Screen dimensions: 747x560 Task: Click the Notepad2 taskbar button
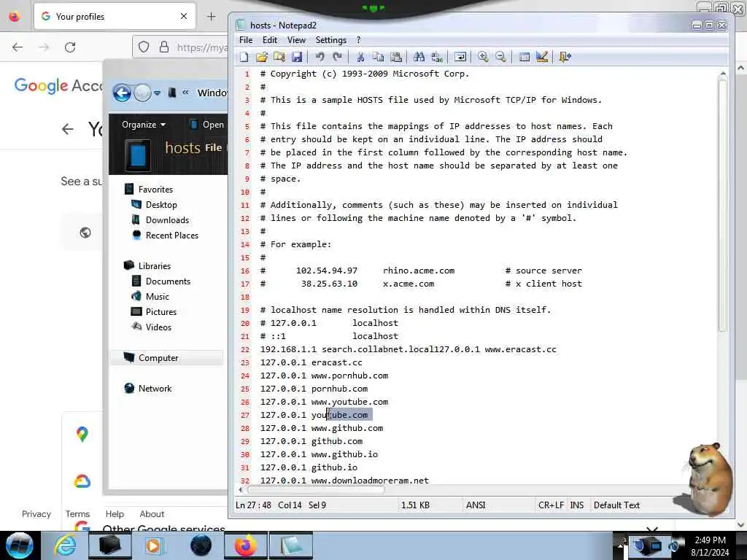pyautogui.click(x=291, y=545)
